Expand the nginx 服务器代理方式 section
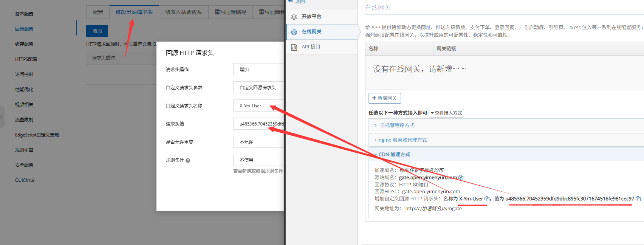This screenshot has width=644, height=245. [402, 140]
